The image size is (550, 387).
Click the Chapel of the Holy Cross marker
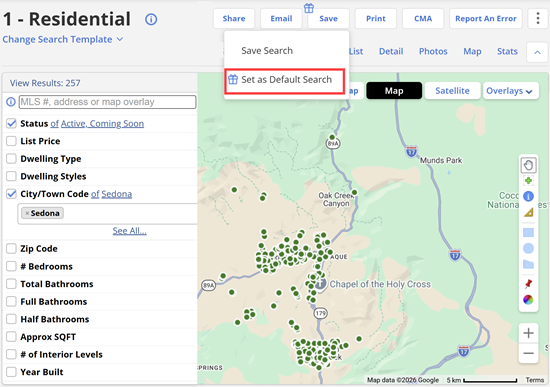[321, 283]
